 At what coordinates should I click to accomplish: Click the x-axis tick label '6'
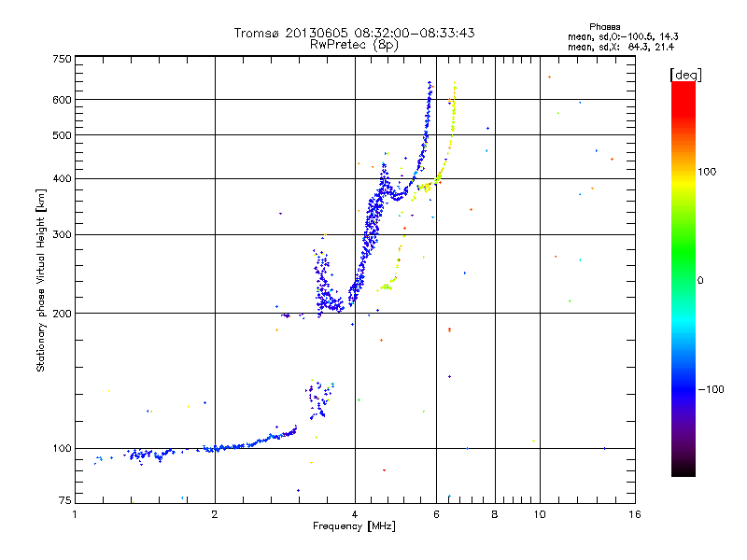click(x=436, y=514)
